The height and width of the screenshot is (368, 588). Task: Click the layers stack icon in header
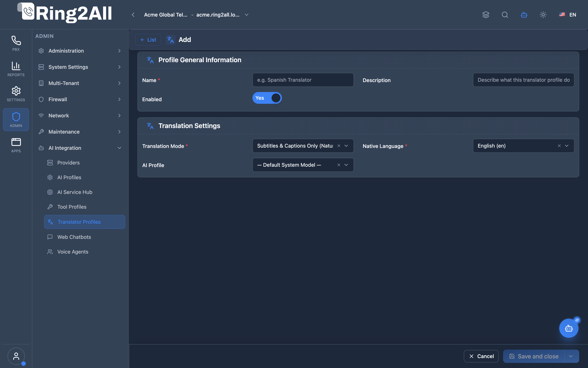486,15
